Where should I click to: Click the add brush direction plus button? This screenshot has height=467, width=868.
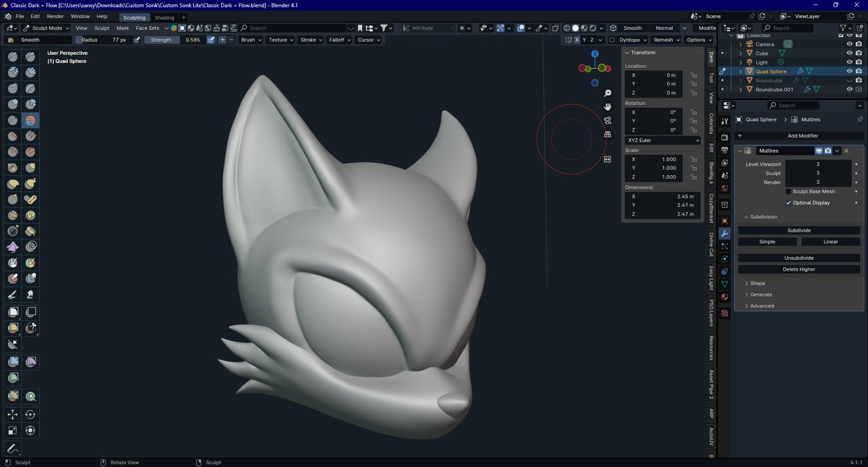(223, 40)
